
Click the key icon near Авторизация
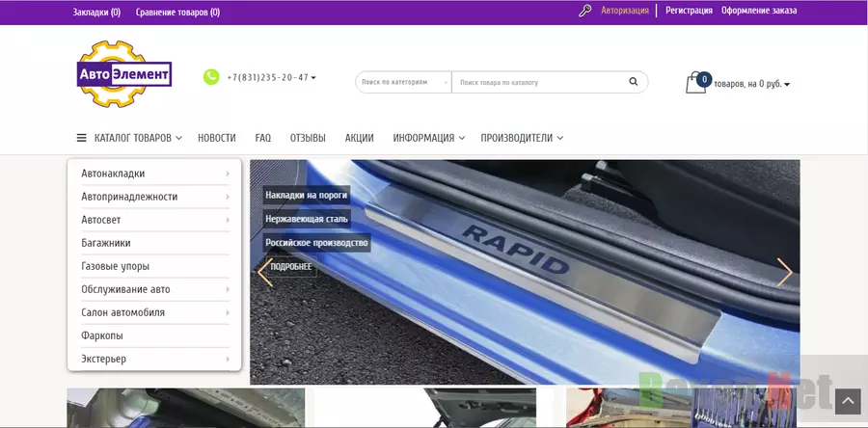point(584,11)
